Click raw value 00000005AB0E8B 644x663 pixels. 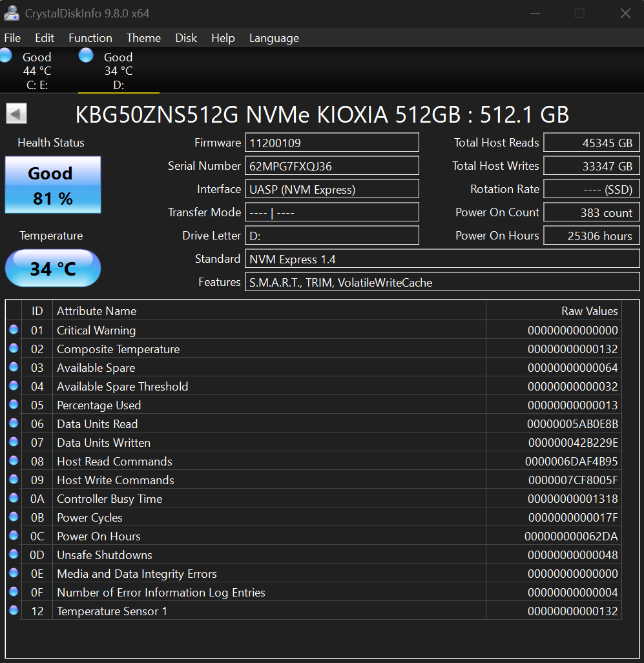click(572, 423)
